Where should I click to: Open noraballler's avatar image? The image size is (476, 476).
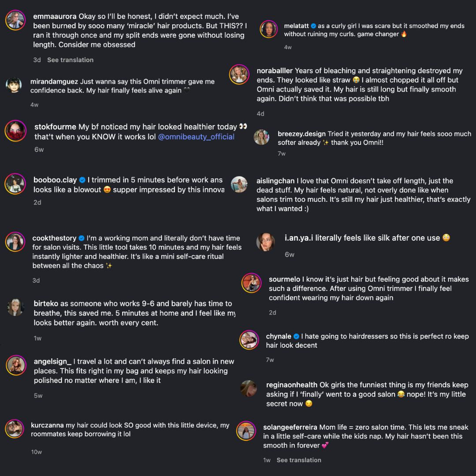point(239,74)
